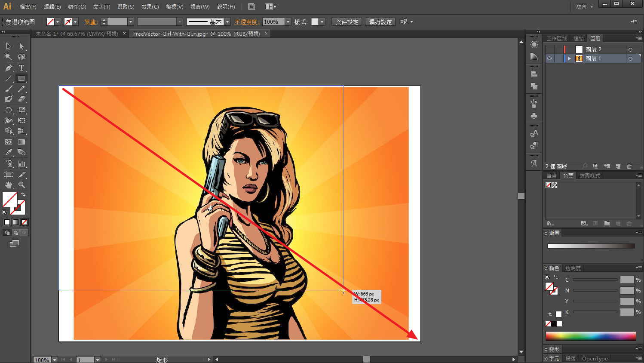Open the stroke color dropdown in control bar

pyautogui.click(x=75, y=22)
